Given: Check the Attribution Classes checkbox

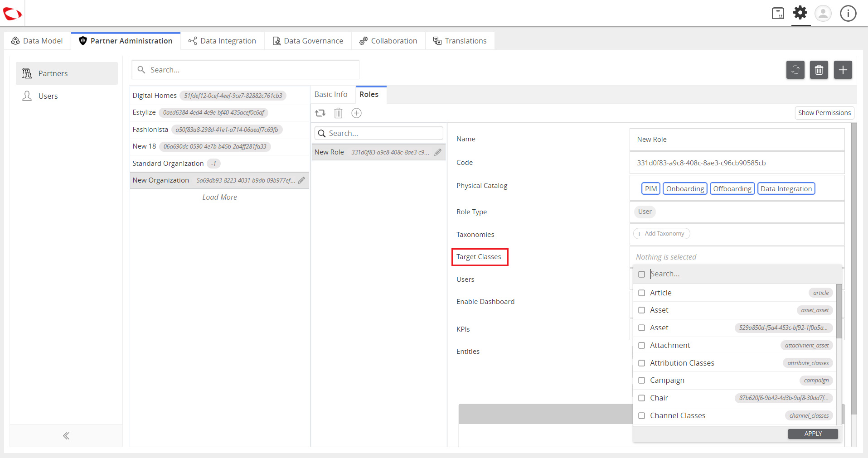Looking at the screenshot, I should tap(641, 363).
